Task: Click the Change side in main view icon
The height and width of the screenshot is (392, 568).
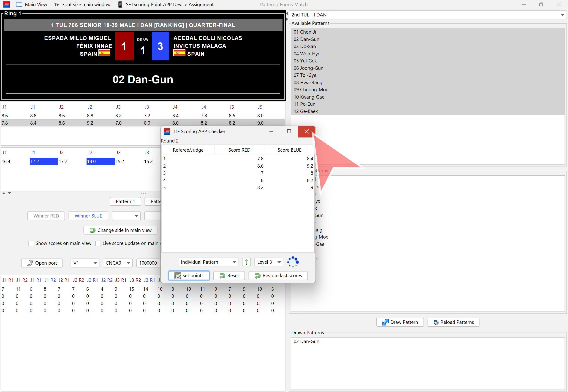Action: pos(92,230)
